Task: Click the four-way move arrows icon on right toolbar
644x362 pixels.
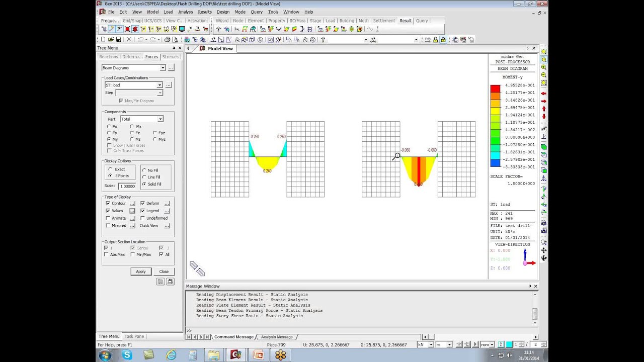Action: click(x=544, y=250)
